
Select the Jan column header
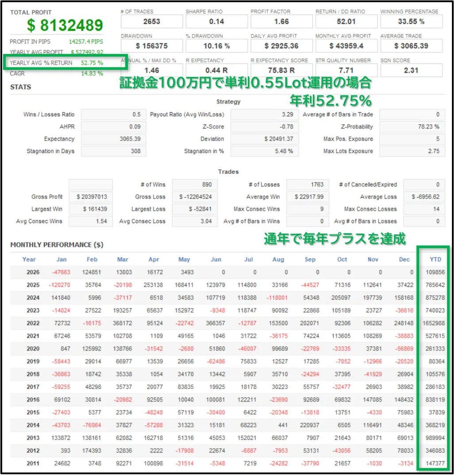62,260
